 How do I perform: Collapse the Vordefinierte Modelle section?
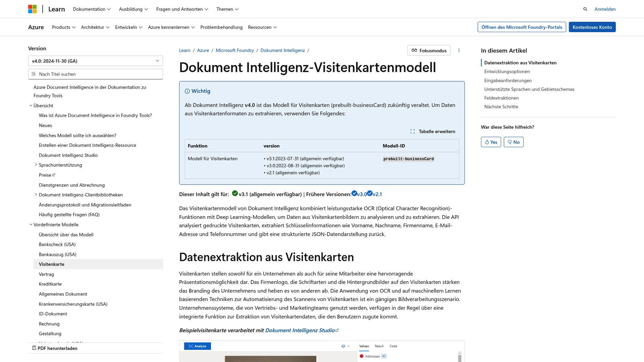tap(31, 224)
